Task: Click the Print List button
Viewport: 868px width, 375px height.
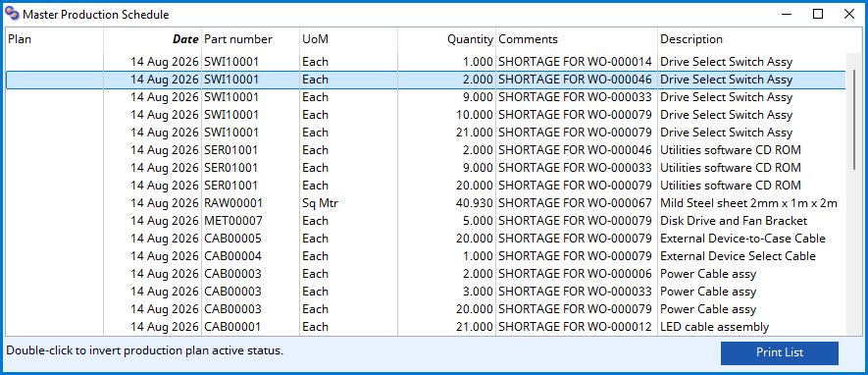Action: pyautogui.click(x=780, y=352)
